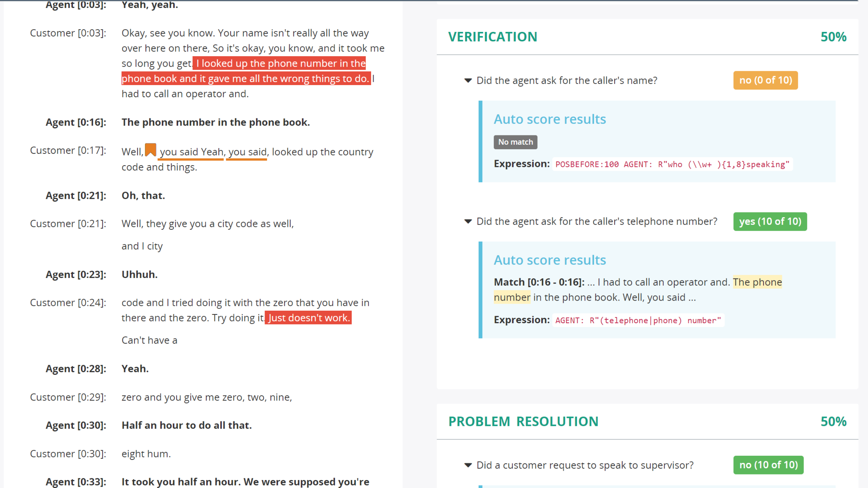Select the red highlight 'I looked up the phone number'
Screen dimensions: 868x488
pos(247,71)
